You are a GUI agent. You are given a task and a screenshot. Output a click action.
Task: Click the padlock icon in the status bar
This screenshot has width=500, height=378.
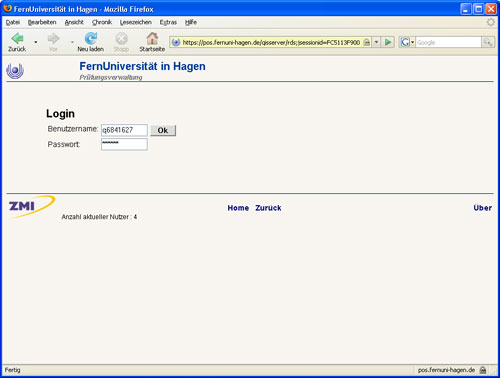(483, 370)
